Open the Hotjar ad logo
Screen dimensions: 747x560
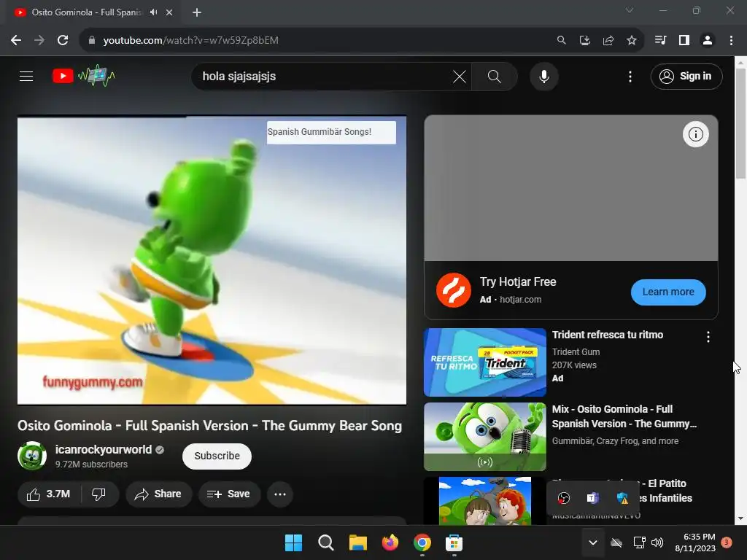453,290
